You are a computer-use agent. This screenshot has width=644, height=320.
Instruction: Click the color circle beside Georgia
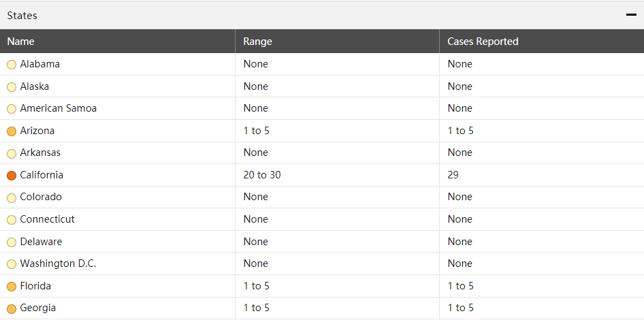click(x=12, y=308)
